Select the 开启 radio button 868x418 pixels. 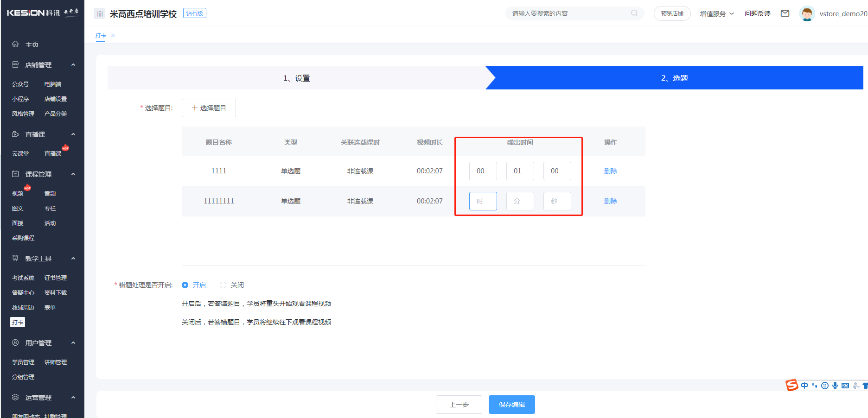click(185, 285)
